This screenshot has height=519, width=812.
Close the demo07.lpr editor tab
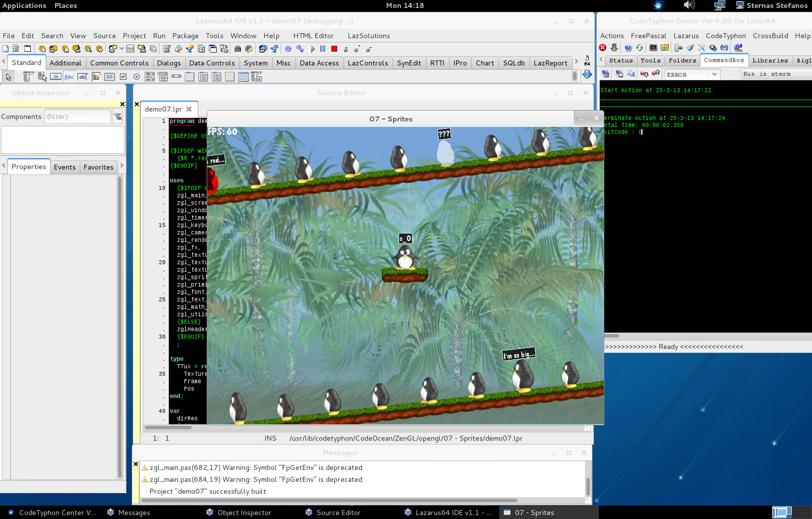[189, 109]
